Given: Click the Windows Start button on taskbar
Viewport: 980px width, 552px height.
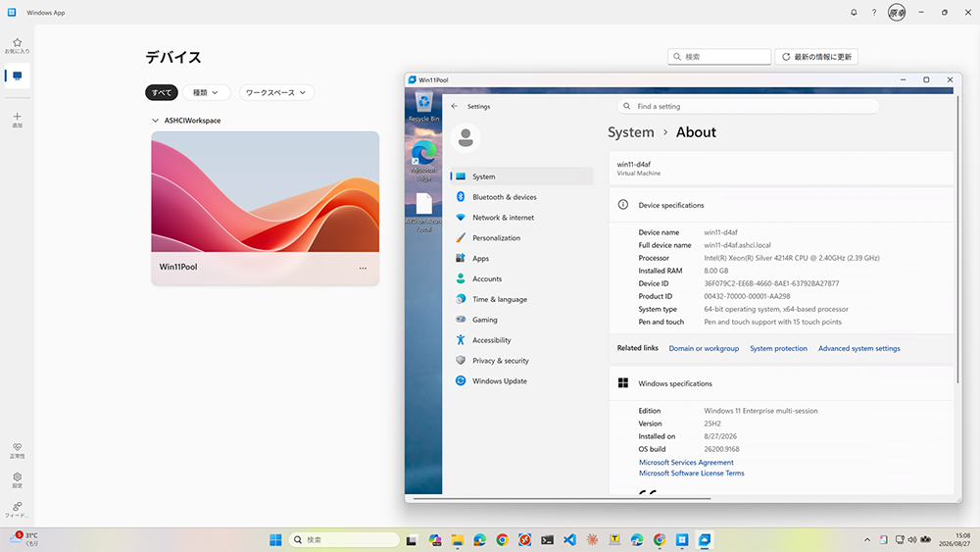Looking at the screenshot, I should [x=275, y=539].
